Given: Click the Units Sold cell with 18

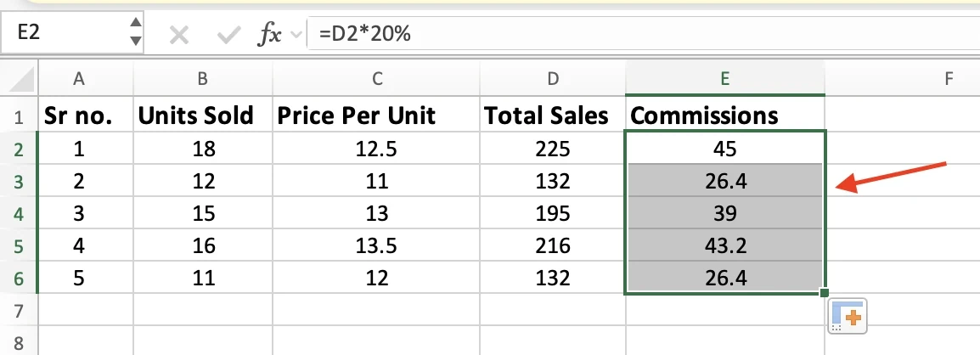Looking at the screenshot, I should point(202,149).
